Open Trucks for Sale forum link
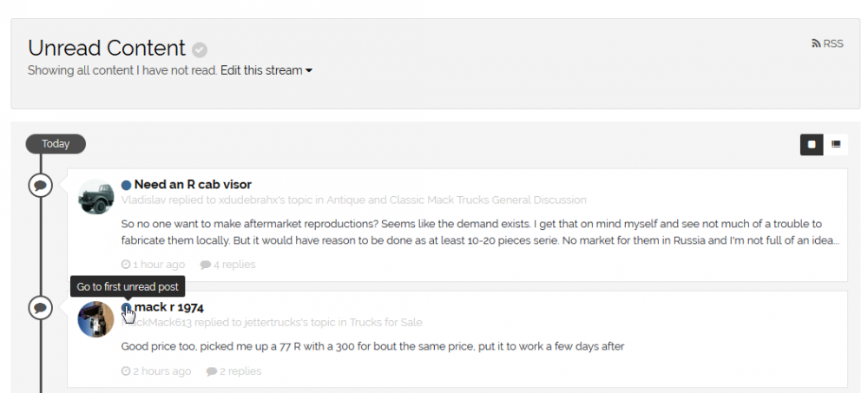Viewport: 868px width, 393px height. 386,322
